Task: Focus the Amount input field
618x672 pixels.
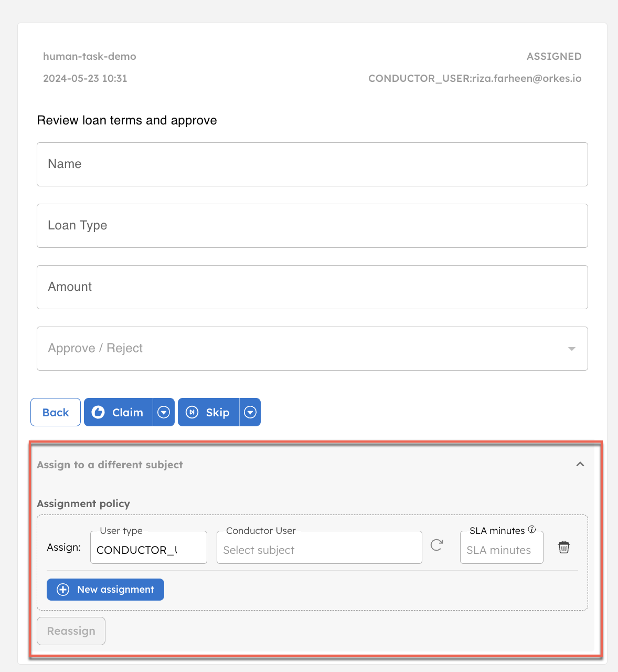Action: 312,287
